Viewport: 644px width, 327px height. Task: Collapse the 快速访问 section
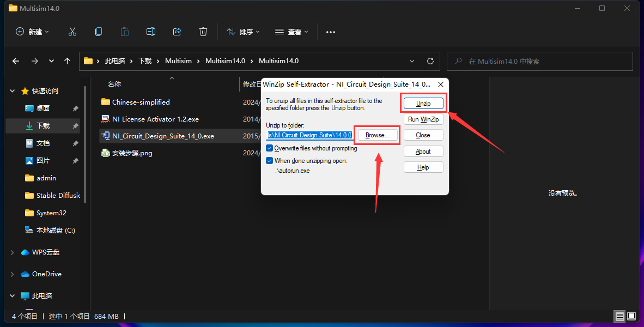click(x=13, y=91)
